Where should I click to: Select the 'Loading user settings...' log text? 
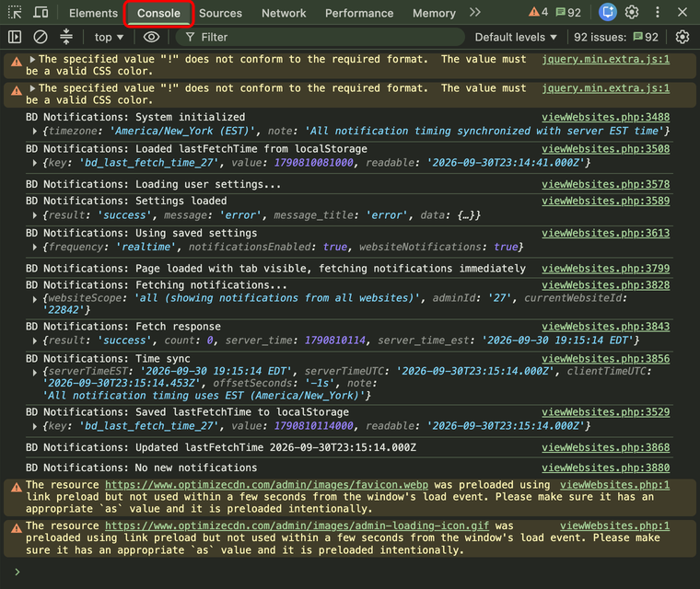tap(208, 184)
